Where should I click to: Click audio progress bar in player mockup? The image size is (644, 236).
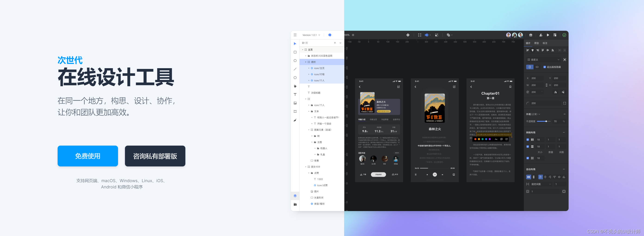(x=435, y=168)
